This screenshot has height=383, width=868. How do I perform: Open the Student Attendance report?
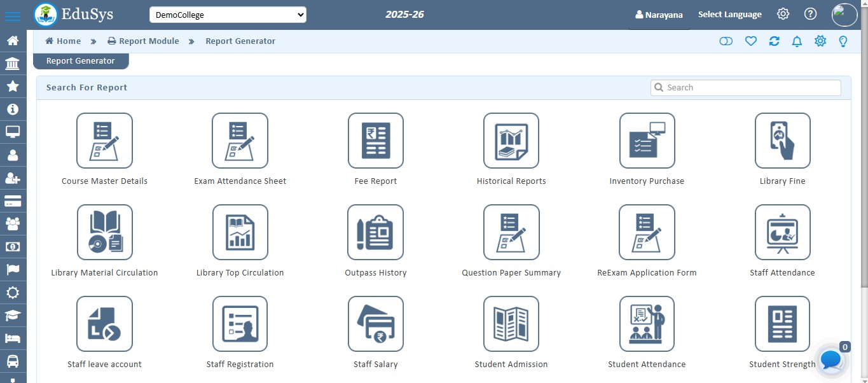[x=647, y=324]
